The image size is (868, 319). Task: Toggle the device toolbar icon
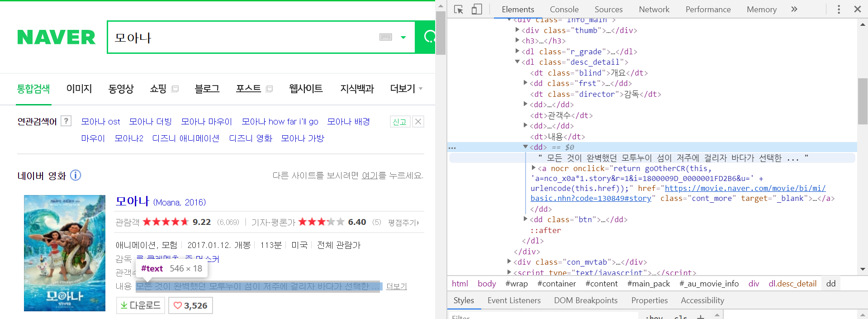pos(477,9)
